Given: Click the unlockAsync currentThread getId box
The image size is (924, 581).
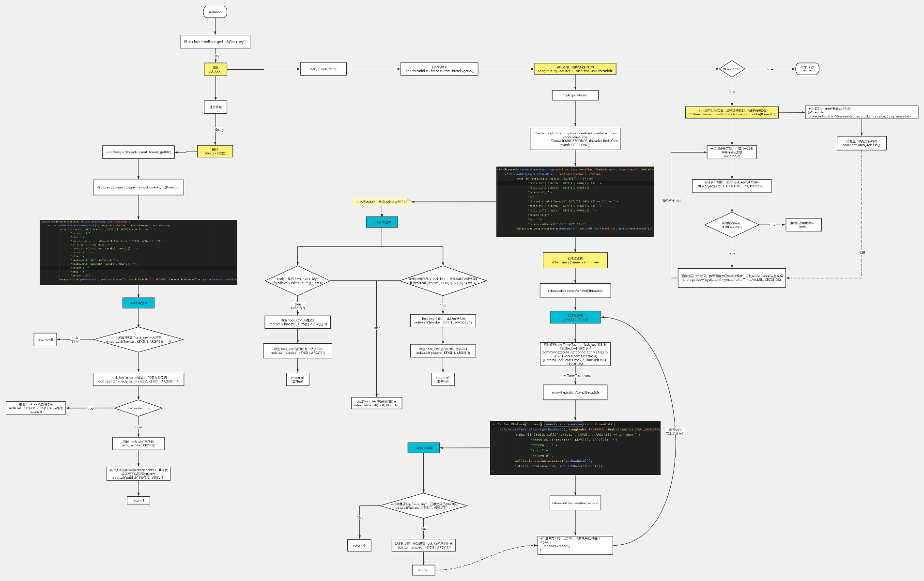Looking at the screenshot, I should click(x=138, y=152).
